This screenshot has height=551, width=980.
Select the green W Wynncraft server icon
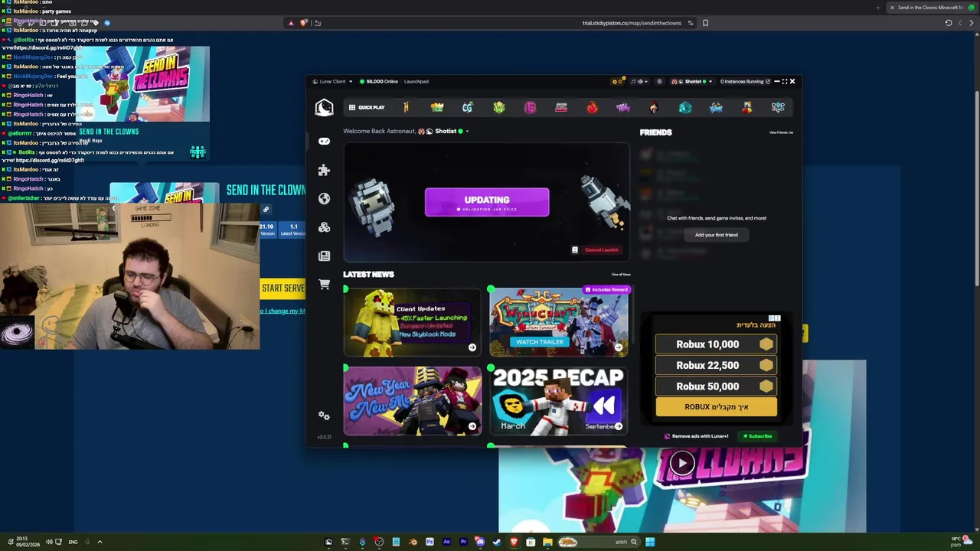coord(499,108)
